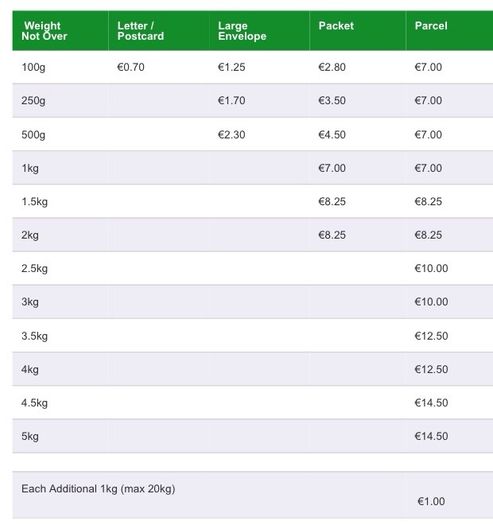Select the €8.25 parcel price for 2kg
This screenshot has width=493, height=525.
point(428,235)
